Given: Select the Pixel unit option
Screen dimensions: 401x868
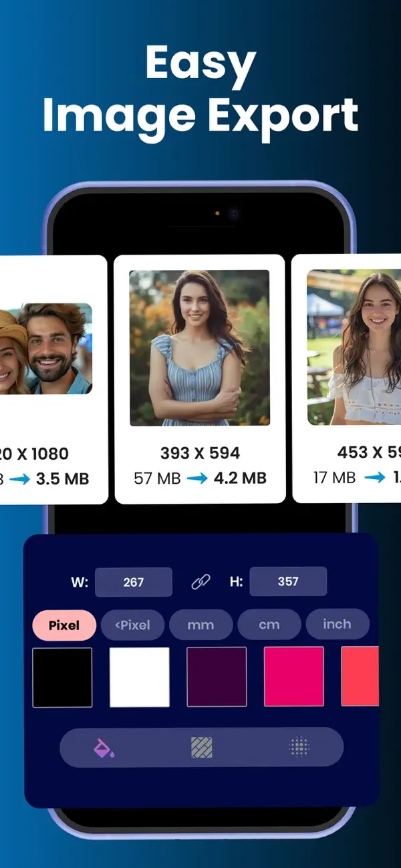Looking at the screenshot, I should click(64, 625).
